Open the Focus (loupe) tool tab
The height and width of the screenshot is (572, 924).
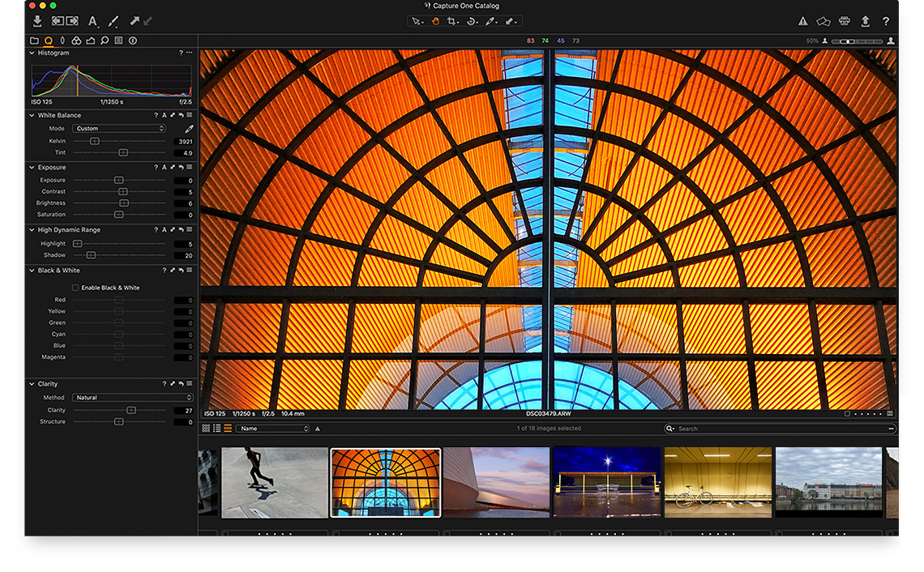click(x=103, y=40)
